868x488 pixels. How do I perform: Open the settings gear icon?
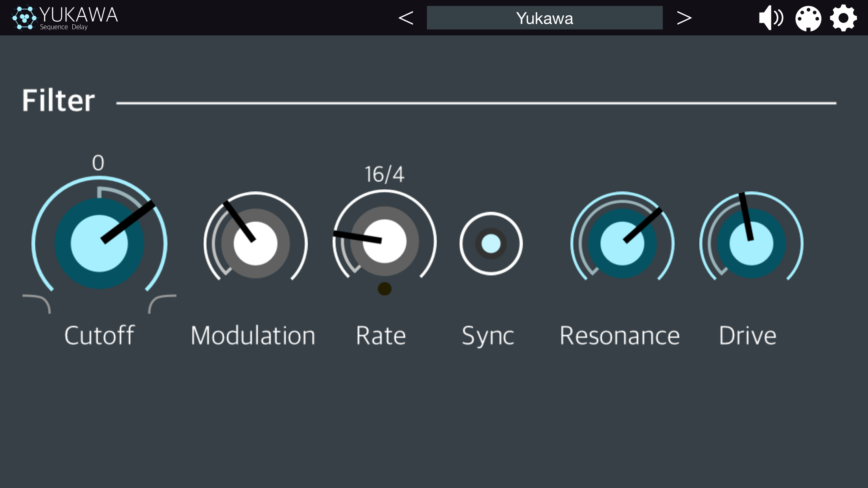coord(844,17)
